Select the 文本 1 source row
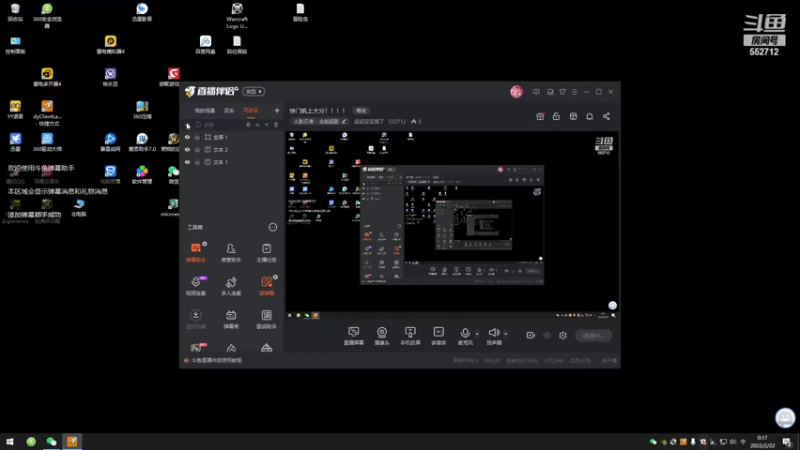 pos(233,162)
